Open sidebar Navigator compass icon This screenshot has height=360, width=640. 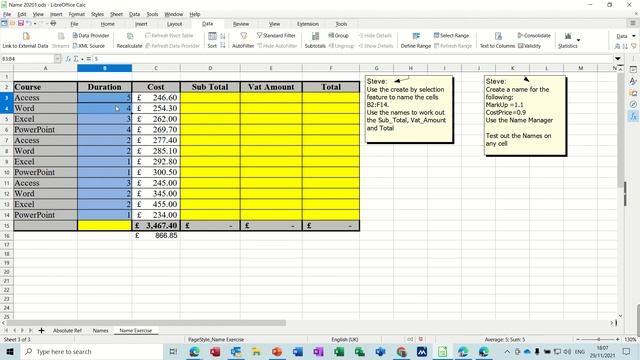point(633,104)
